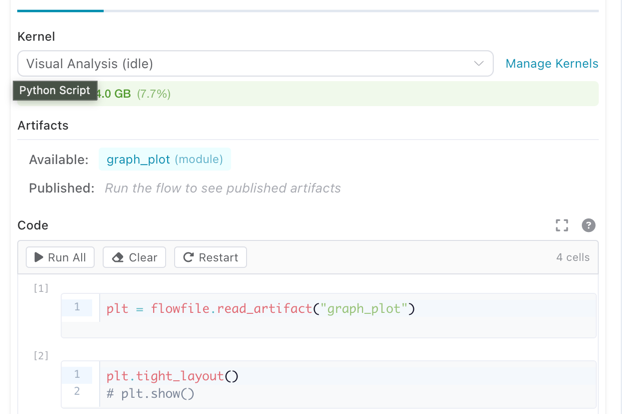Screen dimensions: 622x414
Task: Expand the code editor to fullscreen
Action: pos(562,226)
